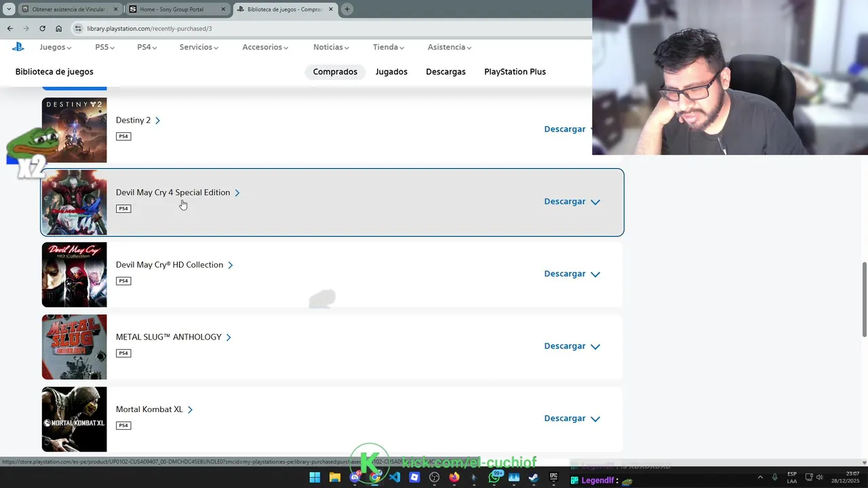Screen dimensions: 868x488
Task: Open METAL SLUG ANTHOLOGY title link
Action: [x=173, y=337]
